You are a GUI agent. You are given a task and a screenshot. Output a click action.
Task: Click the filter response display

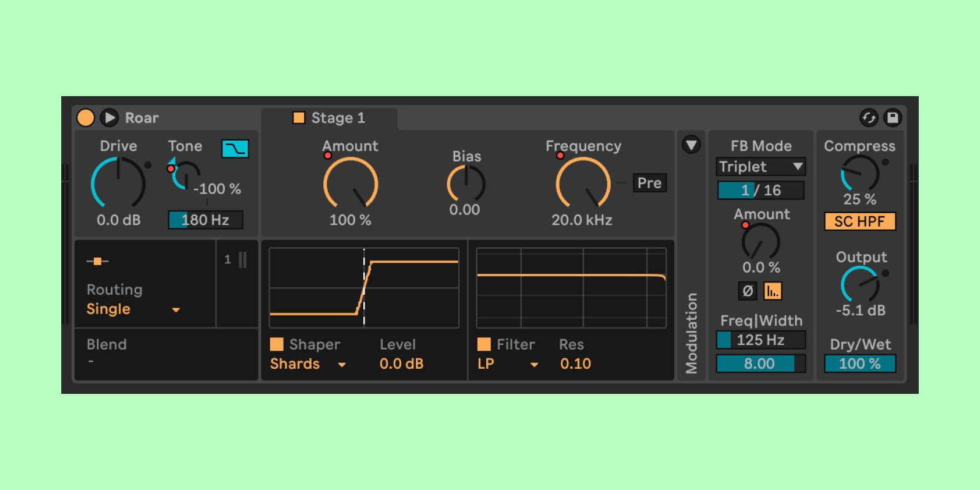(x=571, y=288)
